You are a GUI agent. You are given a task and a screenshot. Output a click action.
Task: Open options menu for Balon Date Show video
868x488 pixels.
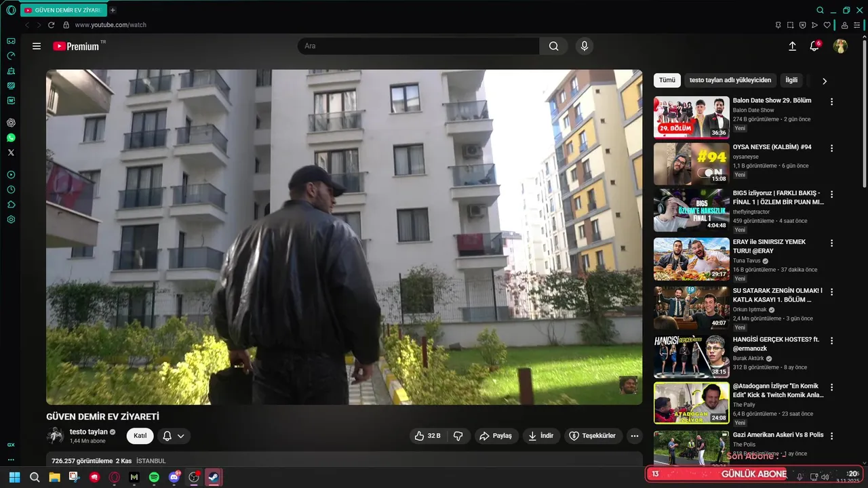(832, 102)
